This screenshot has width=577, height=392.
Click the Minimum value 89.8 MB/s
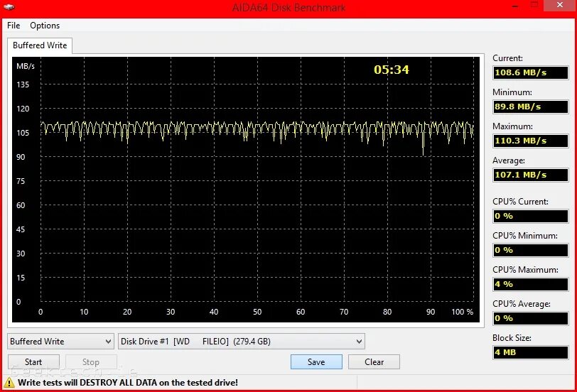[x=530, y=107]
